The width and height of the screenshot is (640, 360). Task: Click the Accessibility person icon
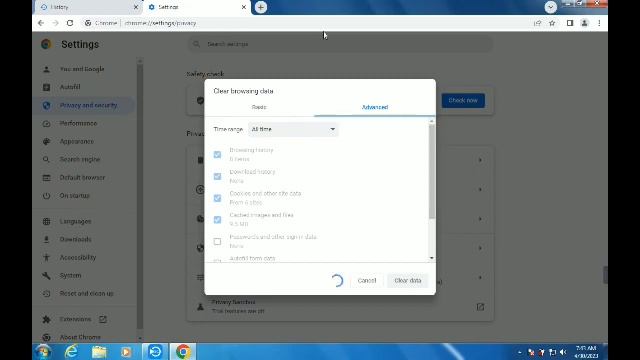click(x=47, y=258)
